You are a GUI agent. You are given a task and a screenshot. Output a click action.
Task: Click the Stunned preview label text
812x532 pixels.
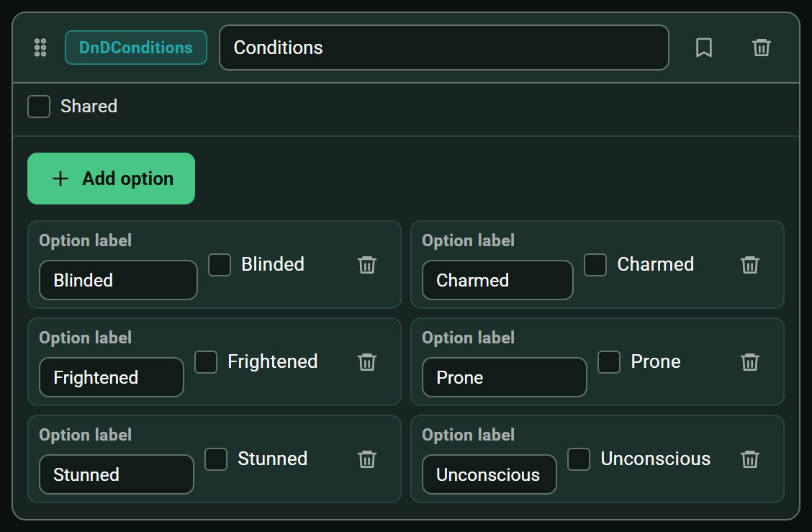pyautogui.click(x=272, y=459)
